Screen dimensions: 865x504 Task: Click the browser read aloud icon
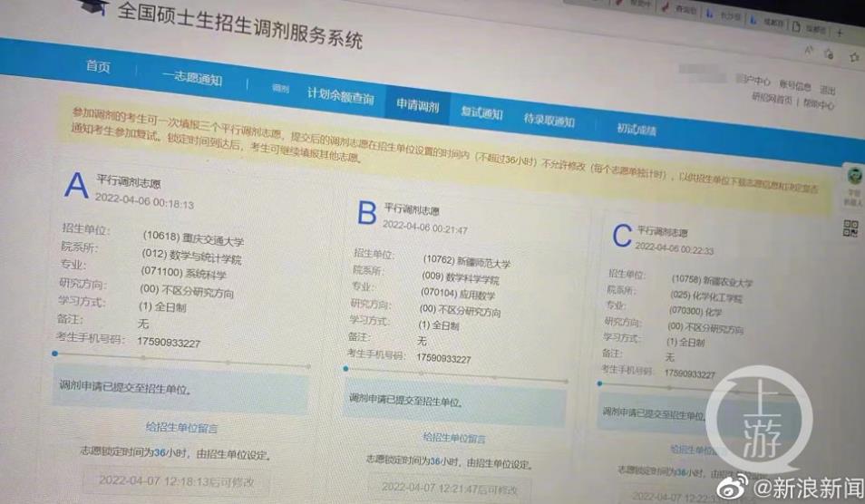coord(809,52)
